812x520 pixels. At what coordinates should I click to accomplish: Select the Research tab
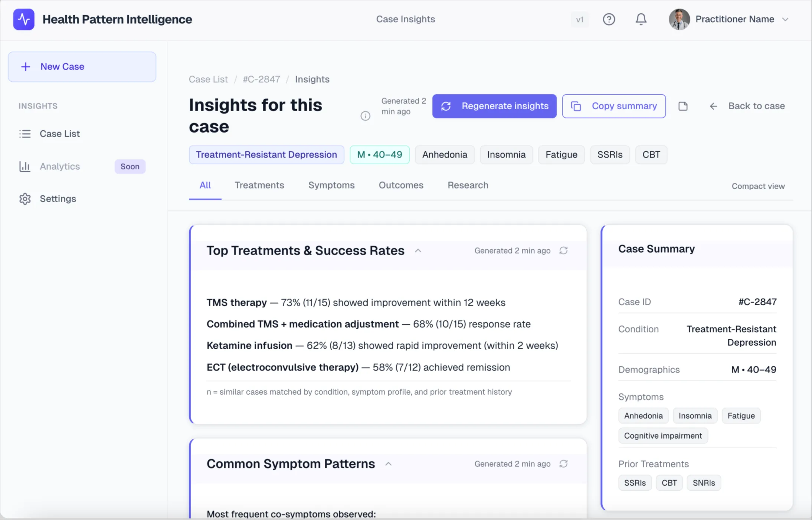pos(468,185)
